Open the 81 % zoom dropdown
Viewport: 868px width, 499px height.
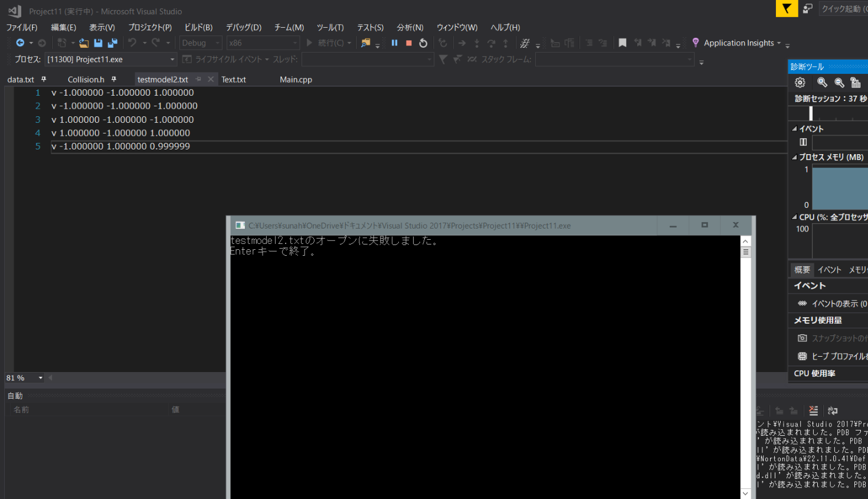point(41,378)
